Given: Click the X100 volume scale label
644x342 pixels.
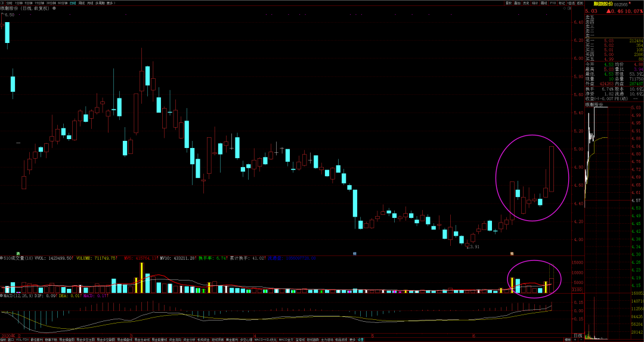Looking at the screenshot, I should [x=577, y=290].
